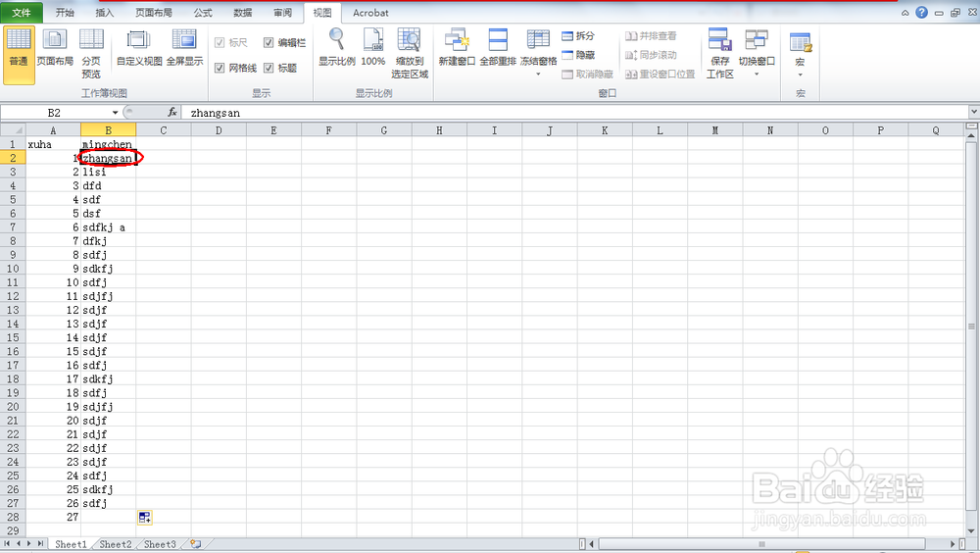
Task: Set zoom to 100%
Action: click(373, 47)
